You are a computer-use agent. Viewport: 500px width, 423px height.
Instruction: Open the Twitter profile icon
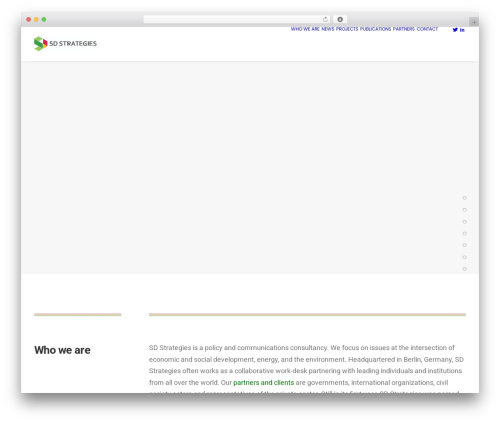pyautogui.click(x=455, y=30)
